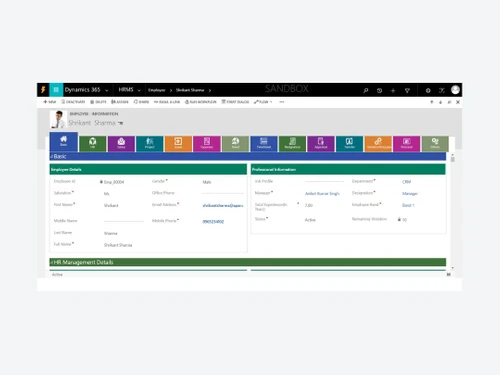This screenshot has width=500, height=375.
Task: Click the employee photo thumbnail
Action: click(58, 119)
